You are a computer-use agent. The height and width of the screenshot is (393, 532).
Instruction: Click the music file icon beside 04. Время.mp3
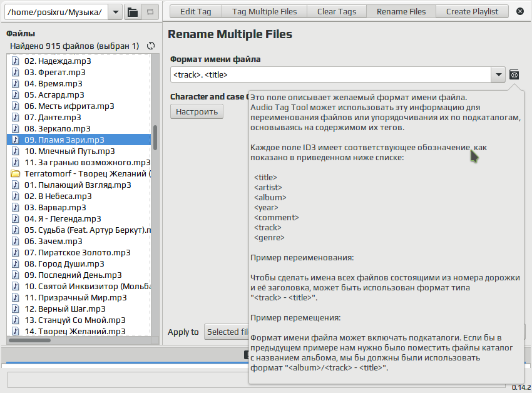click(15, 83)
